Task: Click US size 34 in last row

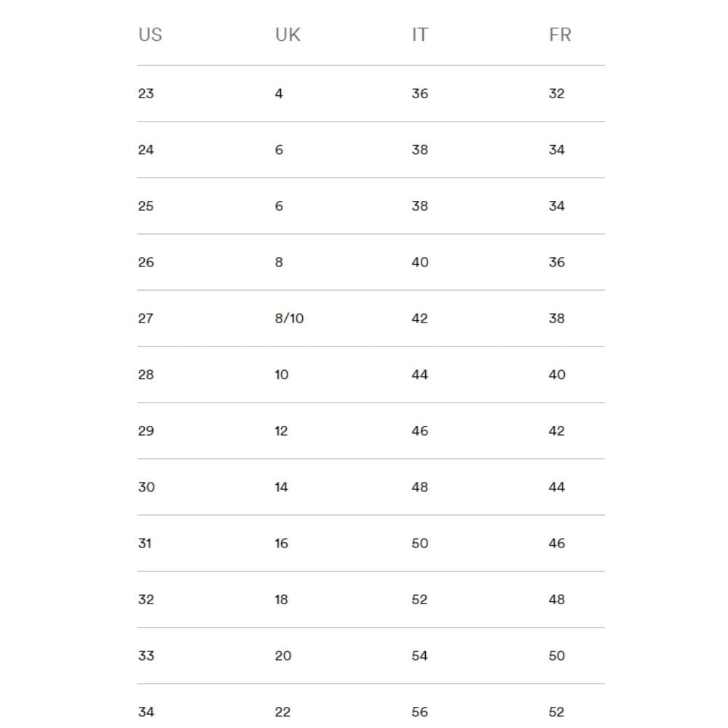Action: point(146,712)
